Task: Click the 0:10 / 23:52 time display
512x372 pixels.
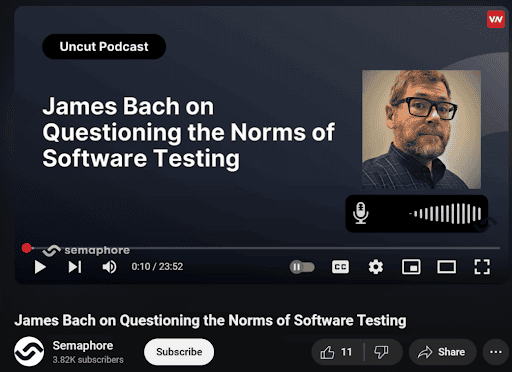Action: [x=157, y=267]
